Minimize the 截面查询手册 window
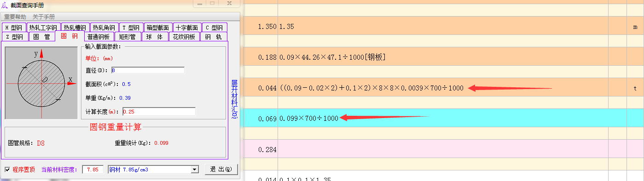This screenshot has width=644, height=181. [200, 4]
